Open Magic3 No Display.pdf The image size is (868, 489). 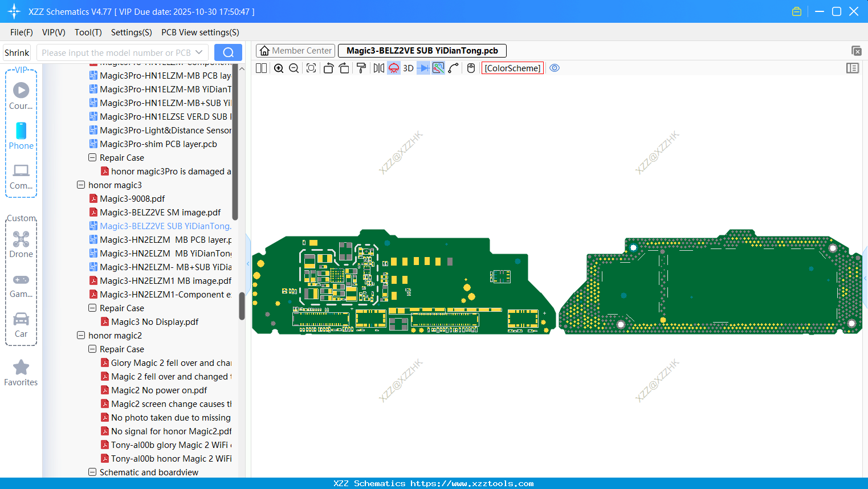(154, 322)
